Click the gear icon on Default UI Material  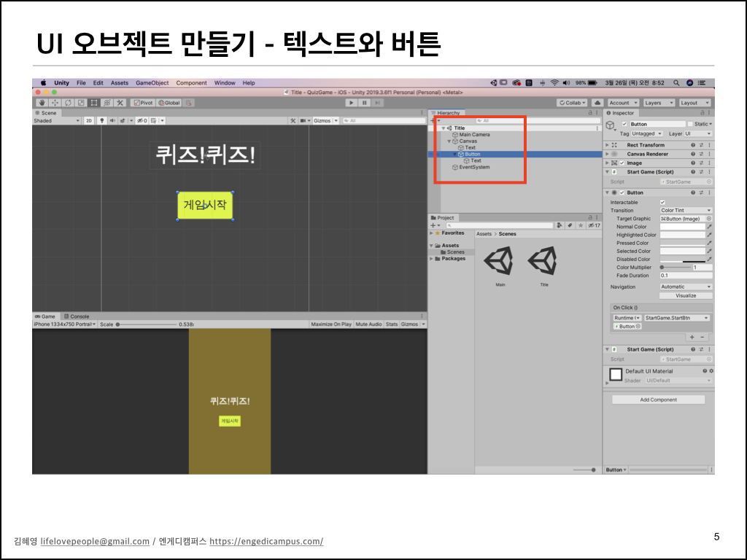point(711,371)
